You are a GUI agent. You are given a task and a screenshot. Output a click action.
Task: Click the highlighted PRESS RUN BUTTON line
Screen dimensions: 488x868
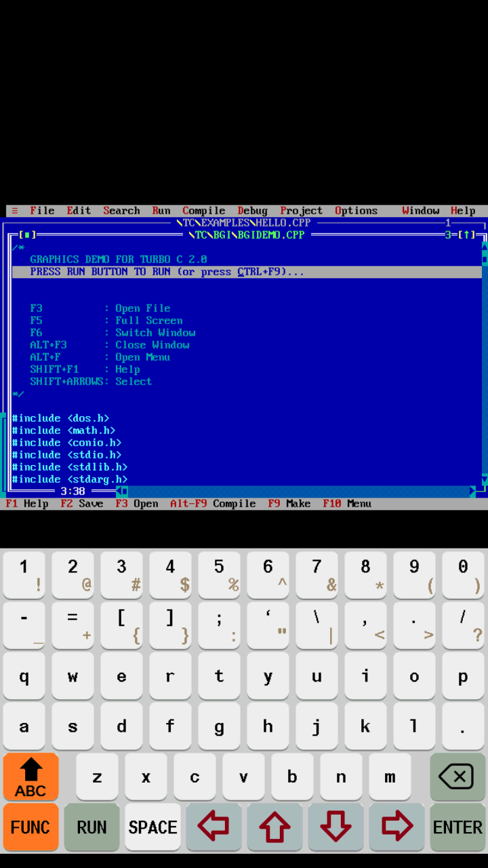(247, 272)
